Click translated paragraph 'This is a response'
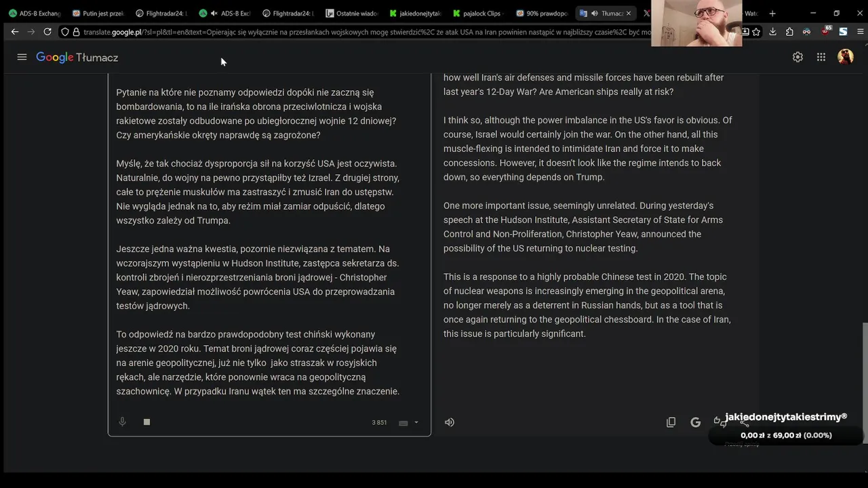The width and height of the screenshot is (868, 488). 587,305
